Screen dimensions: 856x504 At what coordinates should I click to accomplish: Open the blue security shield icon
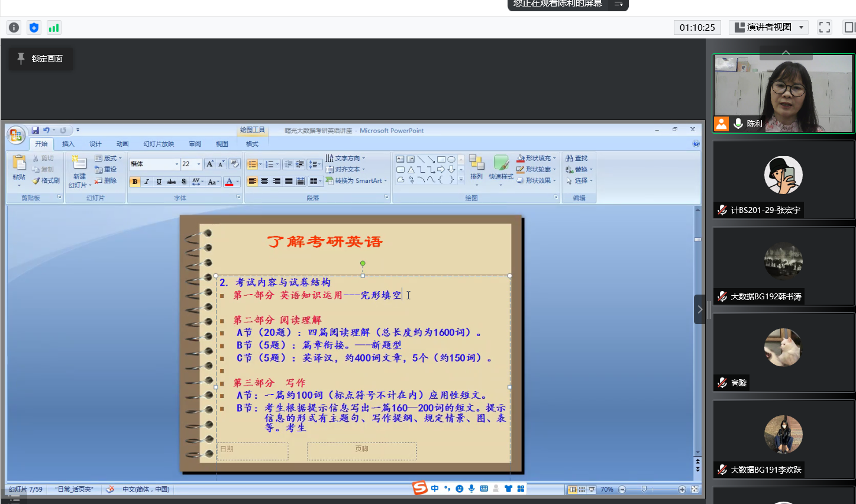(34, 28)
